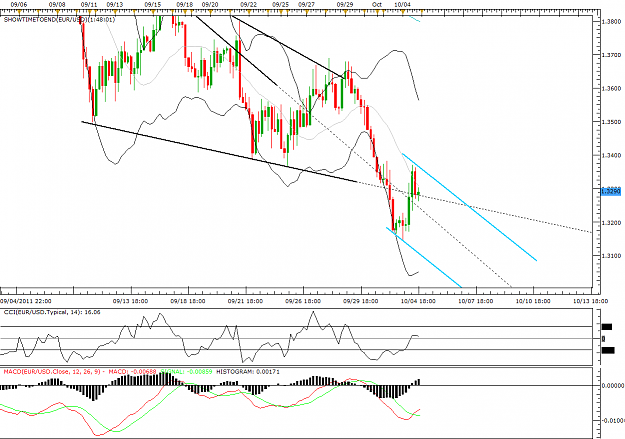Image resolution: width=625 pixels, height=439 pixels.
Task: Click the 1.3600 price axis label
Action: tap(612, 88)
